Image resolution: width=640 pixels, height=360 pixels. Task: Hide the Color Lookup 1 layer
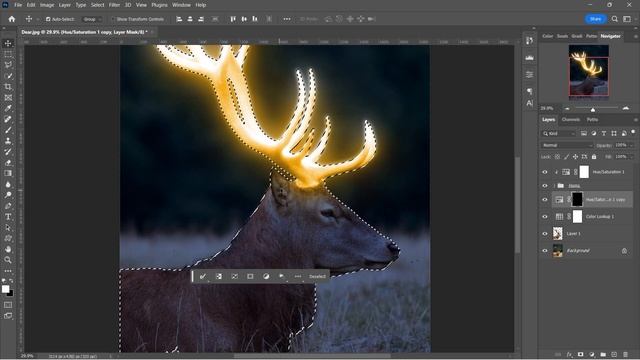544,216
